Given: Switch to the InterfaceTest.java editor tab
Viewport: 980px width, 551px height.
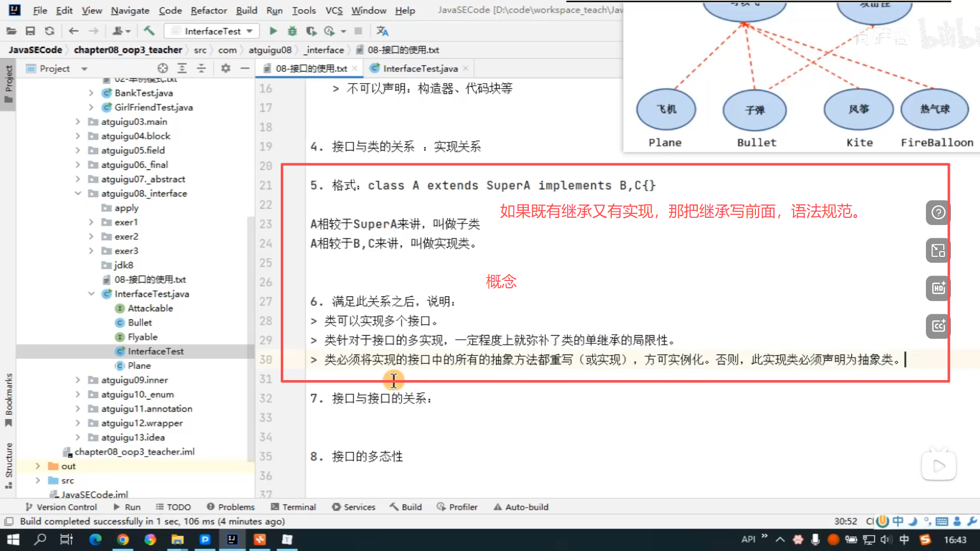Looking at the screenshot, I should 420,68.
